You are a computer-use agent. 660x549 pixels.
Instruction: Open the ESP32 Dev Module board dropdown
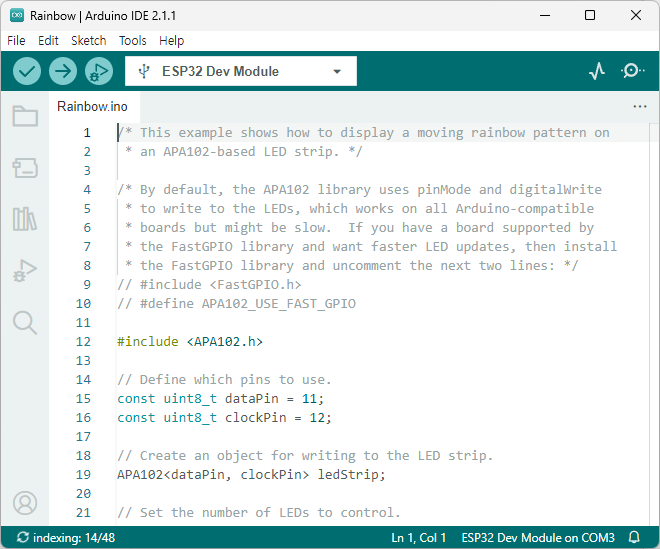tap(241, 71)
